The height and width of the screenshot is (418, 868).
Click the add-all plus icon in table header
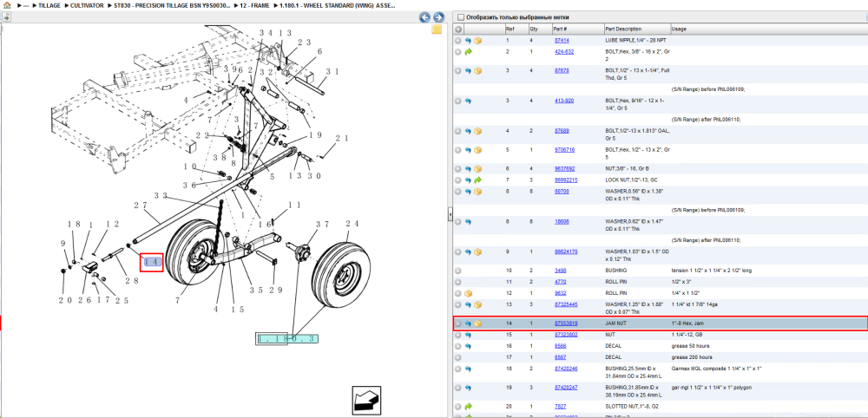tap(458, 29)
